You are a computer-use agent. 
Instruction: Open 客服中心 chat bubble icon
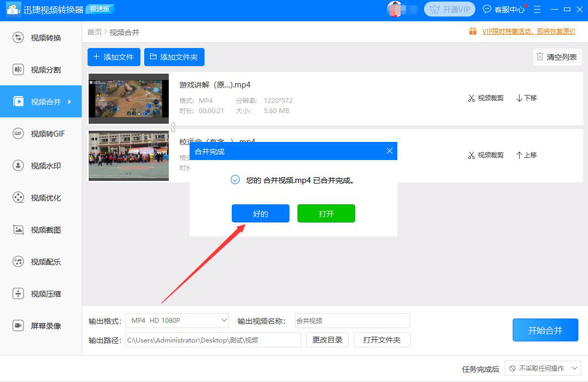pyautogui.click(x=487, y=10)
